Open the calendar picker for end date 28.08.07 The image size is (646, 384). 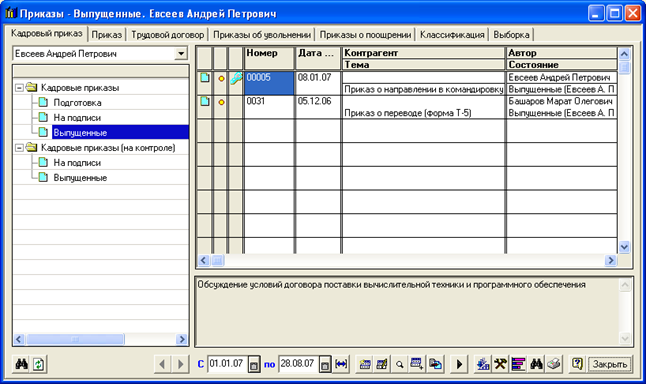coord(325,365)
